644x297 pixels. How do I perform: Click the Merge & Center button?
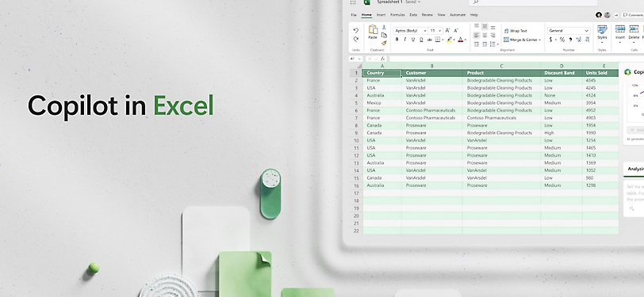pos(520,40)
